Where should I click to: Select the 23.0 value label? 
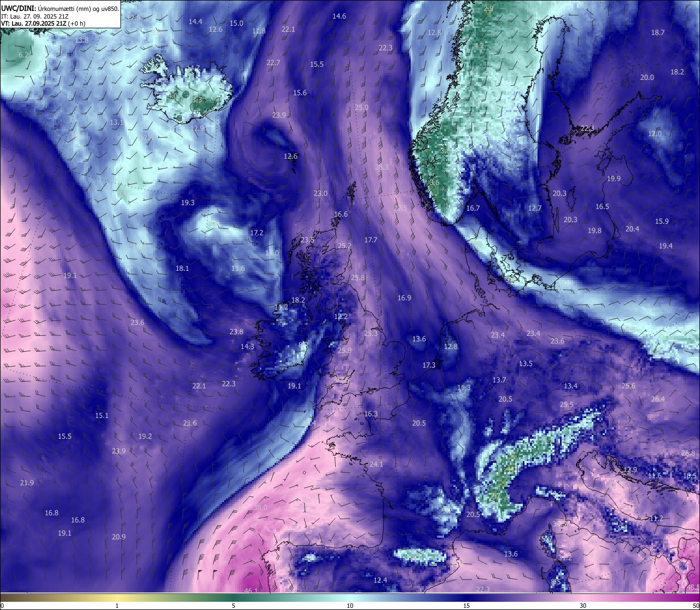coord(320,193)
